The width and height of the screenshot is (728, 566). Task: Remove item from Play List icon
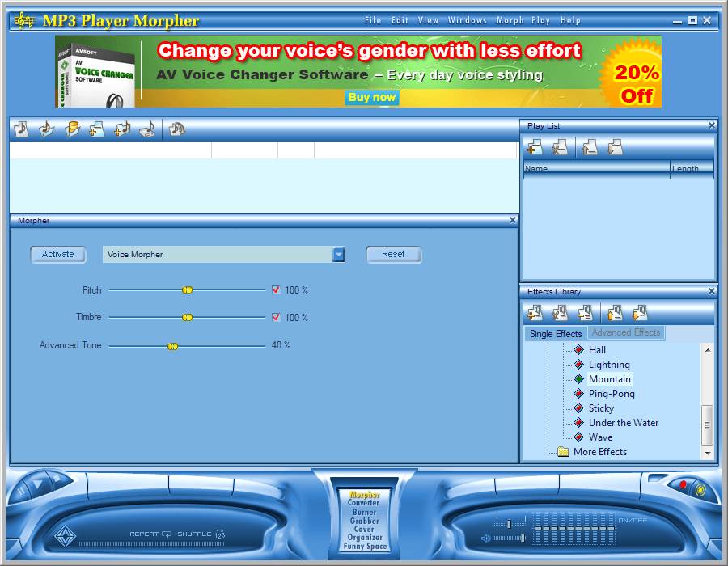(x=560, y=147)
